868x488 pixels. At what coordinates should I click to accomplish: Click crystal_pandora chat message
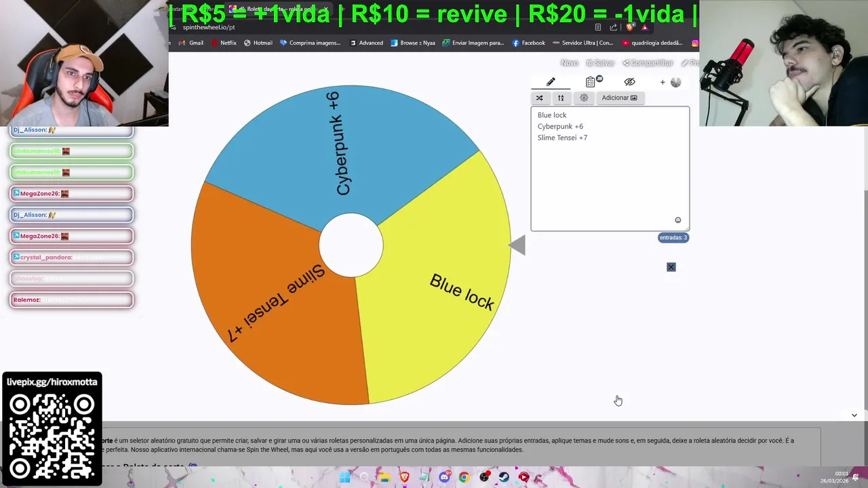point(72,258)
